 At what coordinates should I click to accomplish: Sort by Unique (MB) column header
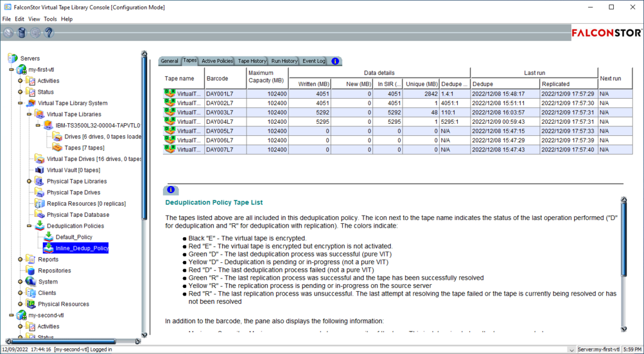pos(421,84)
